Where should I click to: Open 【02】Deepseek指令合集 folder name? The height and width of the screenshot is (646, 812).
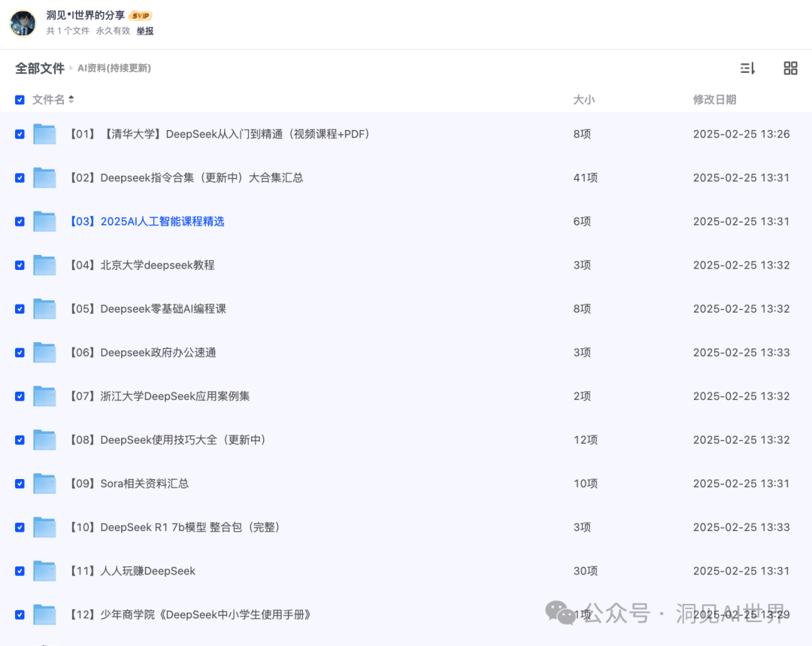186,177
